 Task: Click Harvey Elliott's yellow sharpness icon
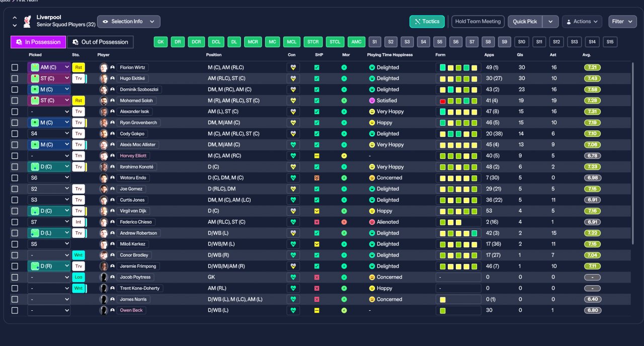point(317,156)
